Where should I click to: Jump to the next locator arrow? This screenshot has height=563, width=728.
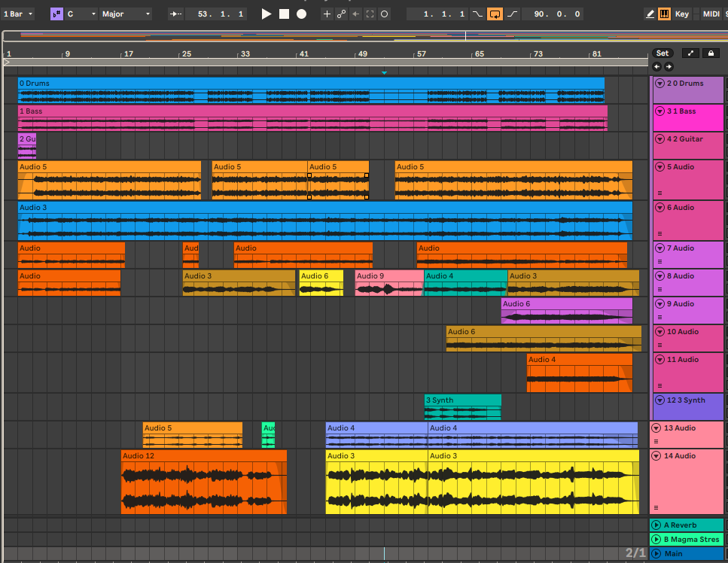point(669,67)
